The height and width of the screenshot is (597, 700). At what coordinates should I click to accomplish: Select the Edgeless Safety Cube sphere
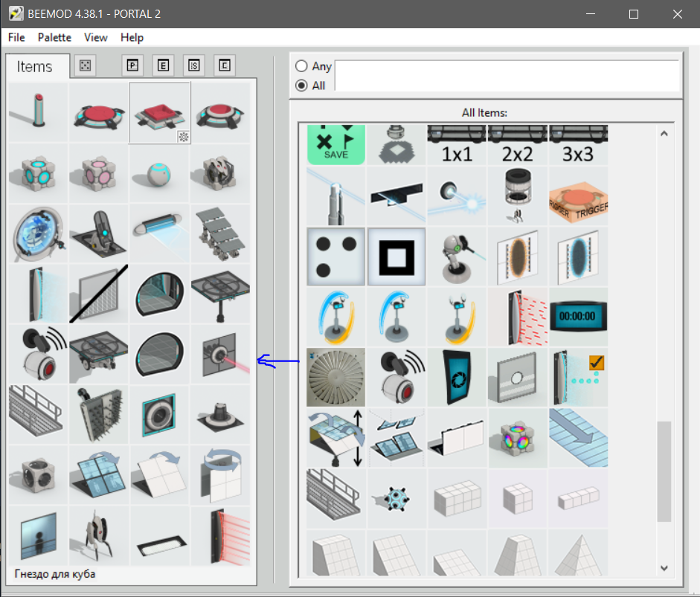tap(159, 173)
